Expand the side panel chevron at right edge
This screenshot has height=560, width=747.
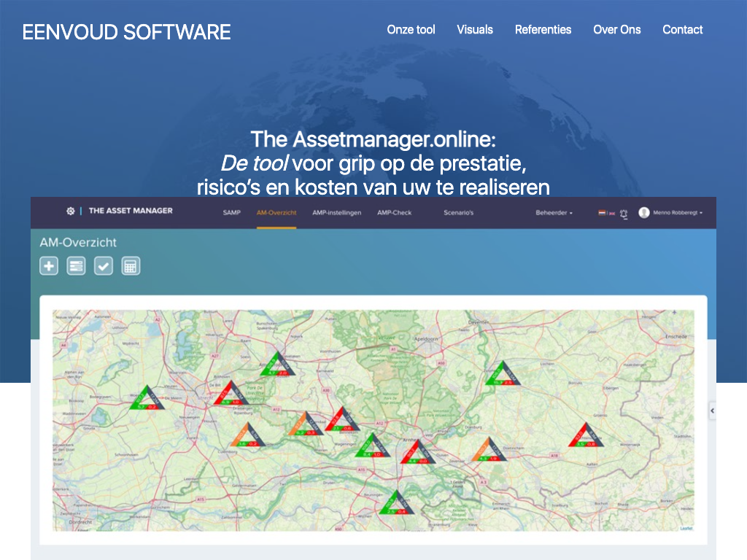point(712,411)
